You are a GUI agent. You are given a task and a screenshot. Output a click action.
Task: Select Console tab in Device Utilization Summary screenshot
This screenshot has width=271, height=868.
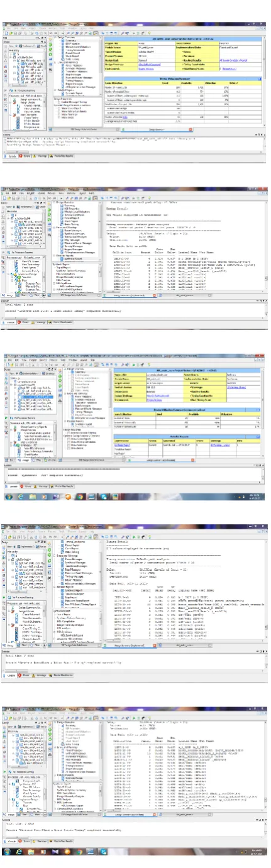pyautogui.click(x=12, y=155)
